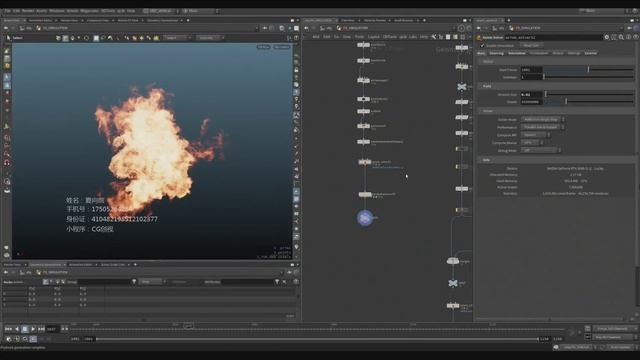Viewport: 640px width, 360px height.
Task: Open the File menu
Action: [7, 11]
